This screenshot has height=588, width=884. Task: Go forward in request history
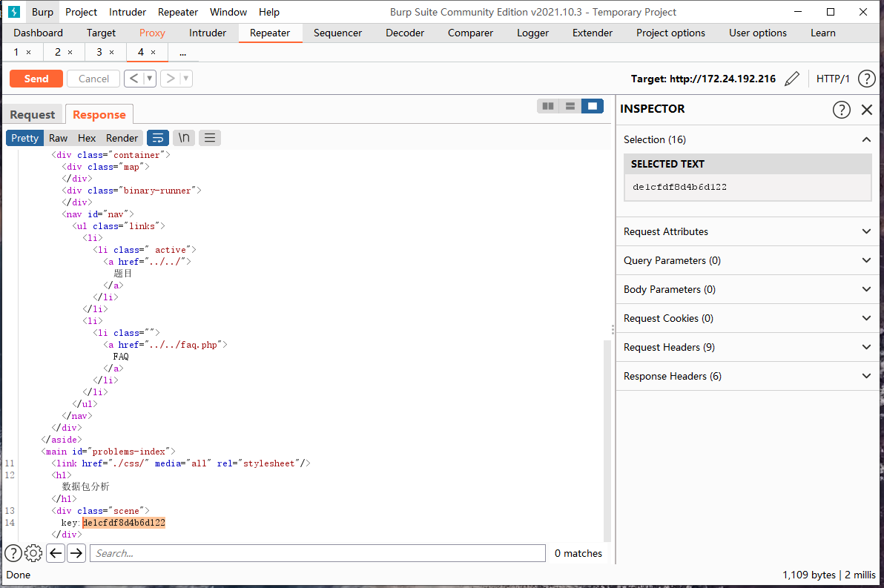(x=171, y=79)
